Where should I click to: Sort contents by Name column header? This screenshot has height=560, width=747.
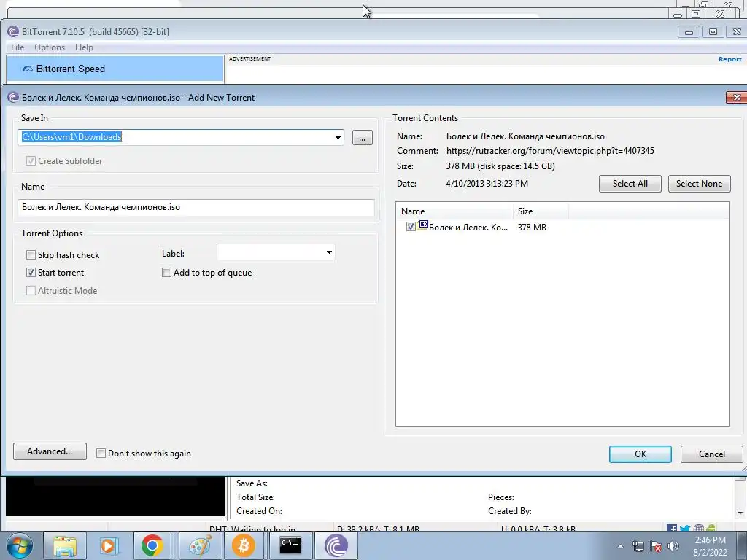coord(454,211)
